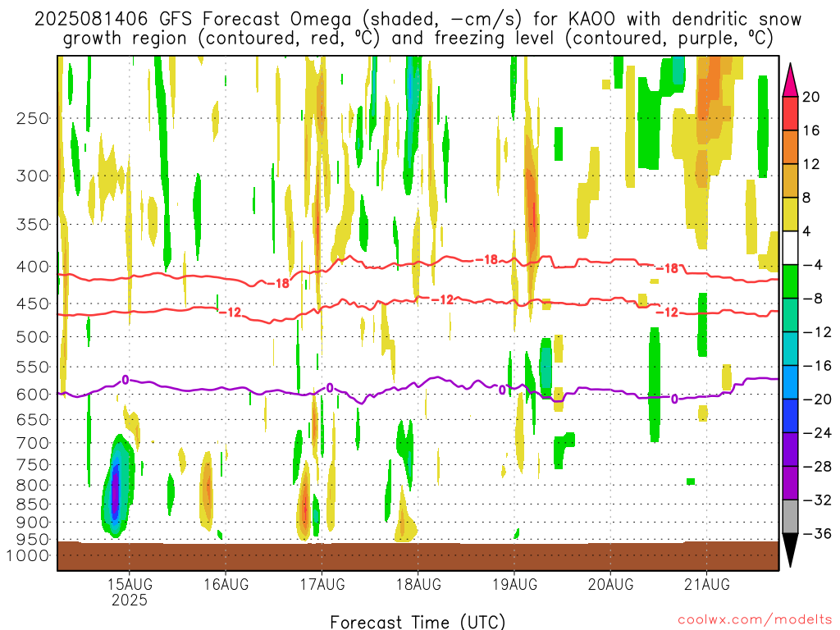Screen dimensions: 840x630
Task: Click the chart title first line
Action: [418, 19]
